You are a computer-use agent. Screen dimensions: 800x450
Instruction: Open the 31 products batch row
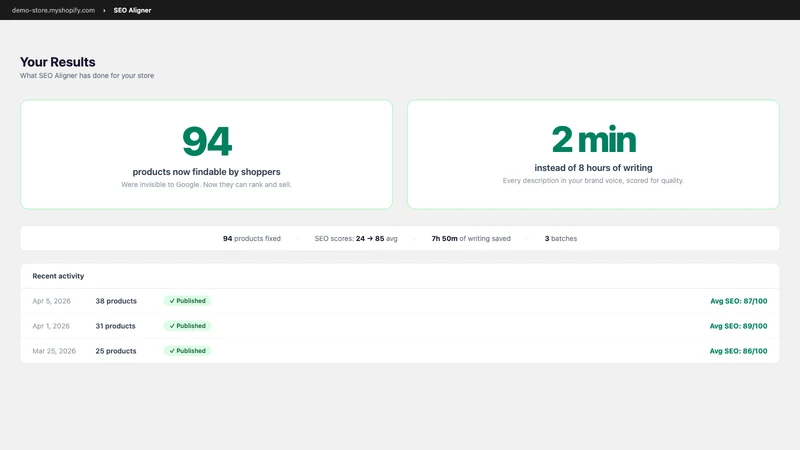[x=400, y=326]
